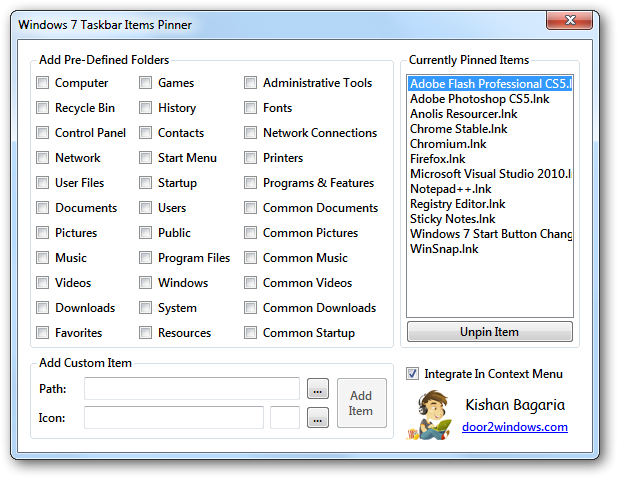The height and width of the screenshot is (478, 618).
Task: Select the Users checkbox
Action: [145, 208]
